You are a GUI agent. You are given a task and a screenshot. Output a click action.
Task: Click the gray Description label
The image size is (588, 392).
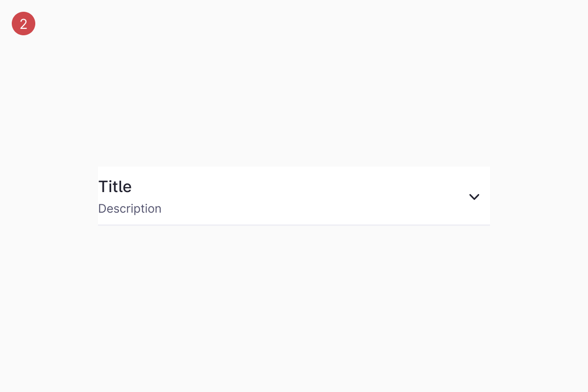click(130, 209)
